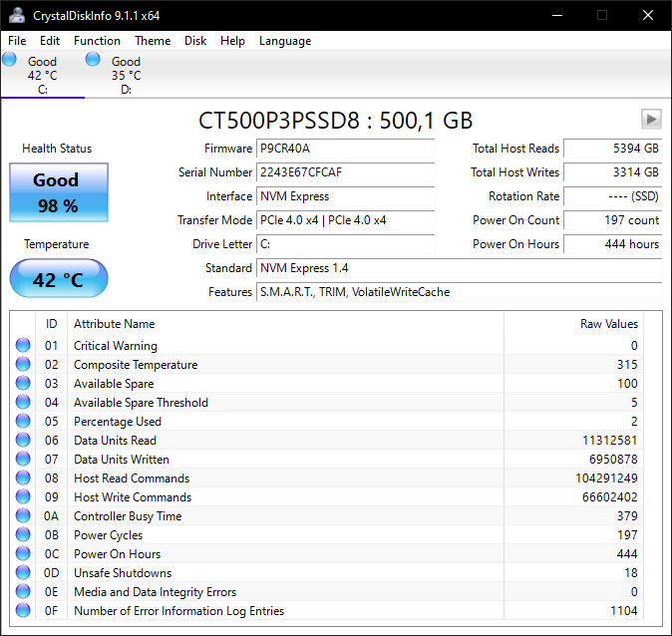672x636 pixels.
Task: Open the Language menu
Action: click(285, 41)
